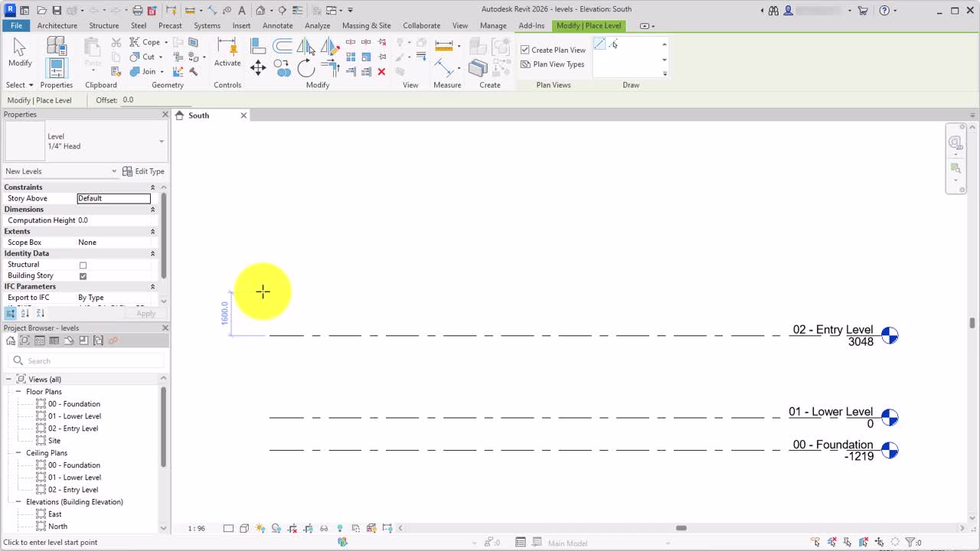
Task: Toggle Sun Path in view control bar
Action: pyautogui.click(x=260, y=528)
